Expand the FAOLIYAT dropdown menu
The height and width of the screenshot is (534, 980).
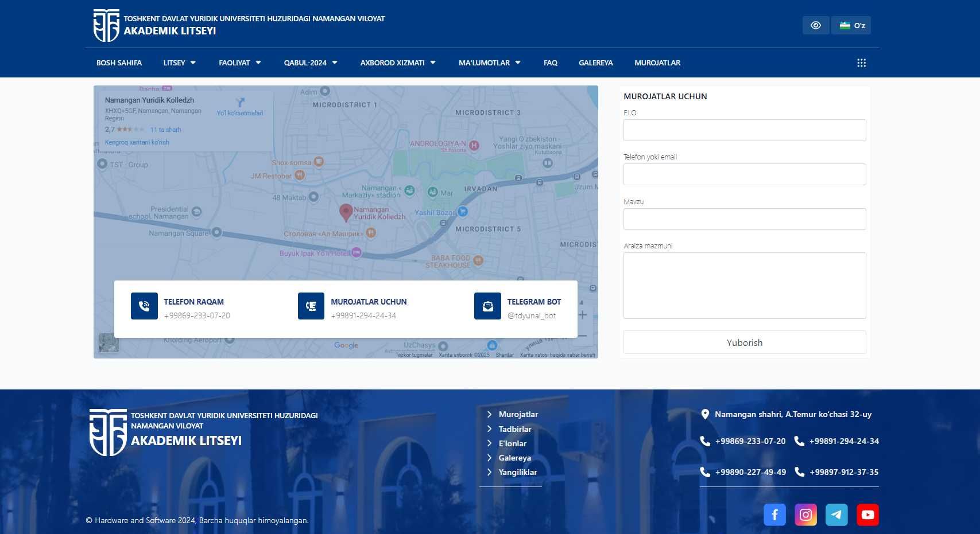click(x=240, y=63)
